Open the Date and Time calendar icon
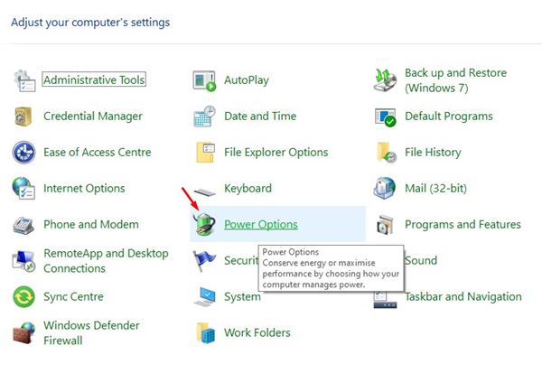 pyautogui.click(x=204, y=117)
